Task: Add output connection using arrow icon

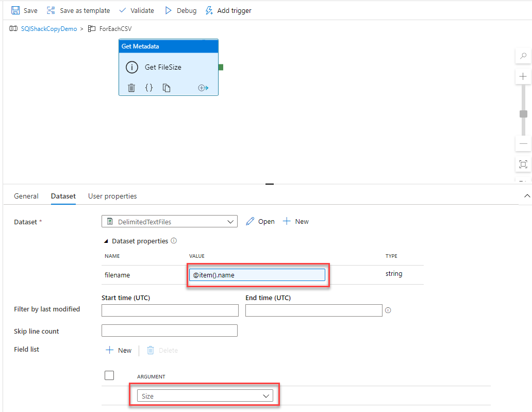Action: click(x=203, y=88)
